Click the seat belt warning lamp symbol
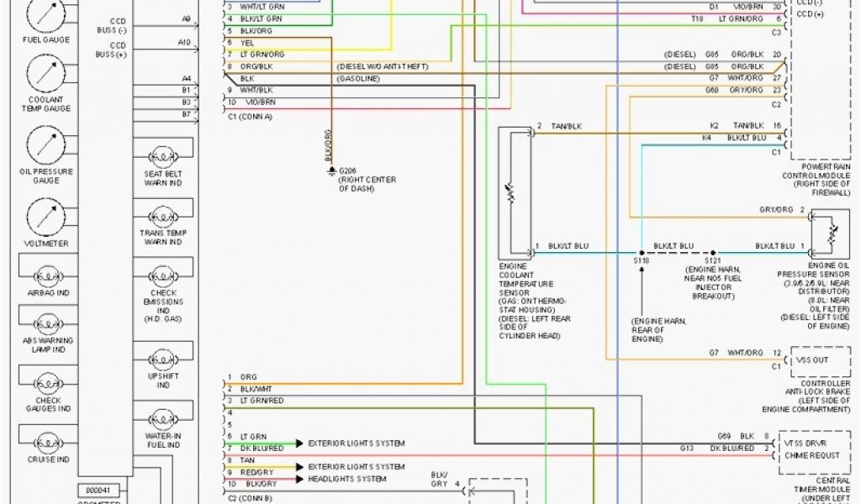This screenshot has height=504, width=861. click(x=163, y=156)
